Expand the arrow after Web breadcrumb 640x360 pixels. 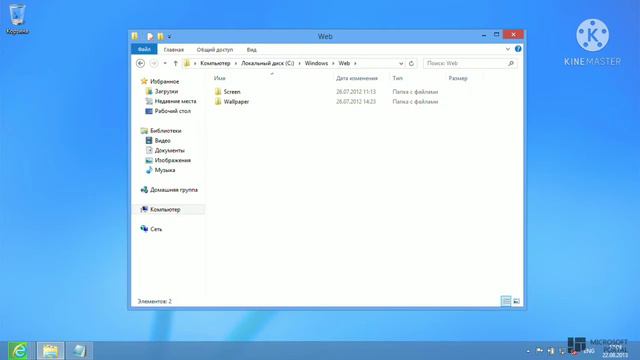coord(355,63)
